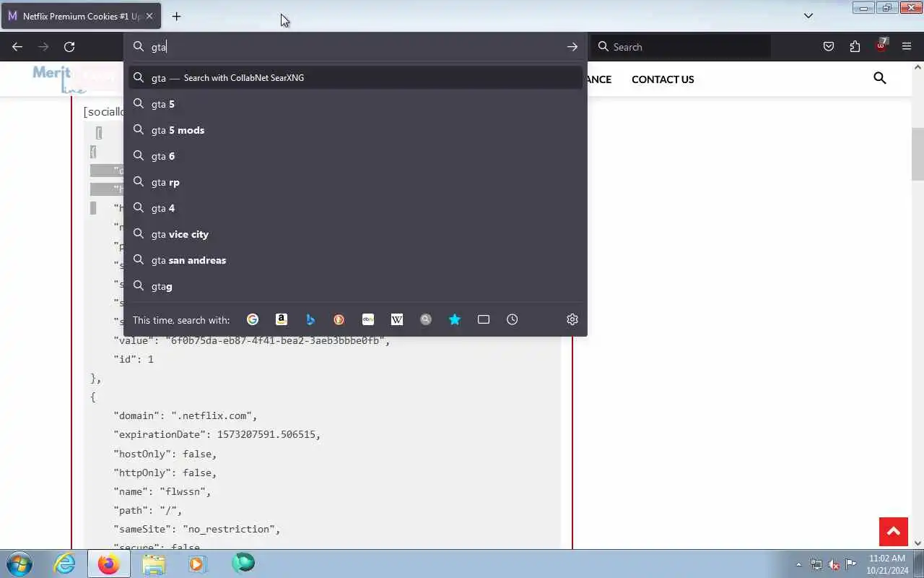Open the CONTACT US menu link

663,79
